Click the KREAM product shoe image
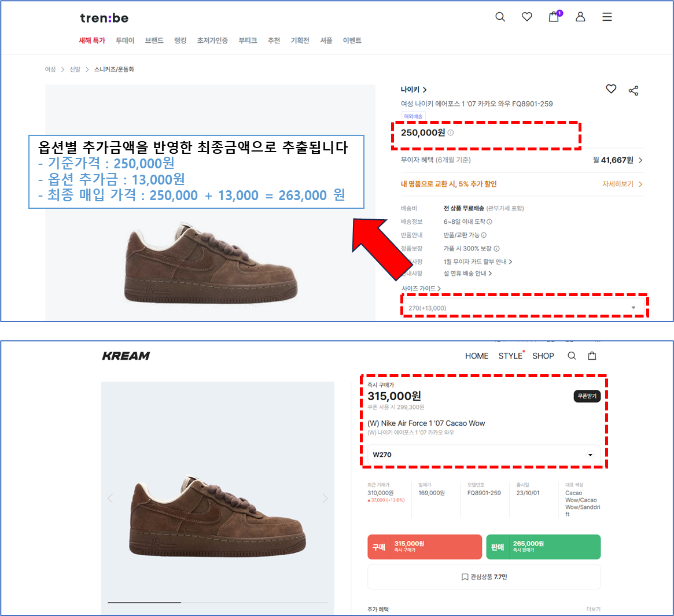 coord(218,516)
